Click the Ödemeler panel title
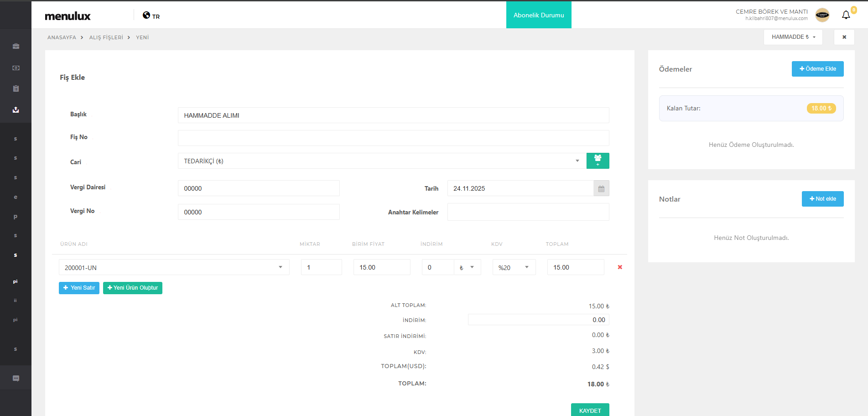This screenshot has height=416, width=868. 676,69
